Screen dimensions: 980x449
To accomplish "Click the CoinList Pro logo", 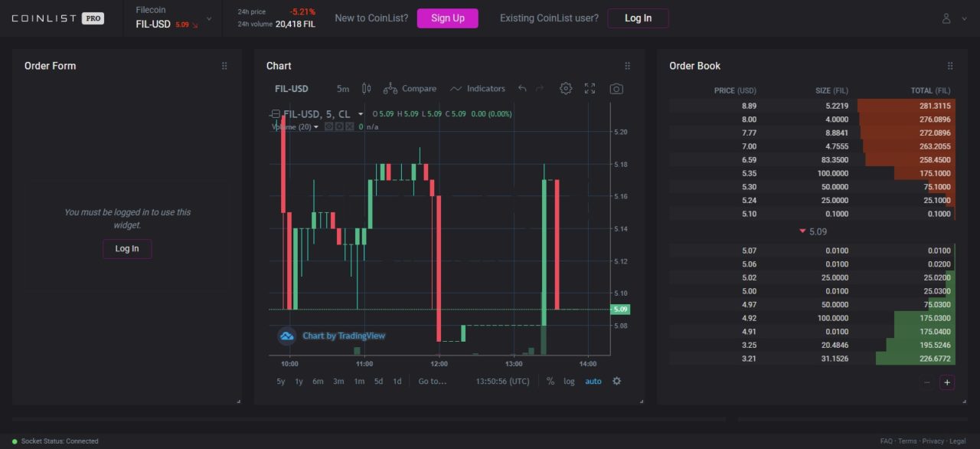I will coord(58,18).
